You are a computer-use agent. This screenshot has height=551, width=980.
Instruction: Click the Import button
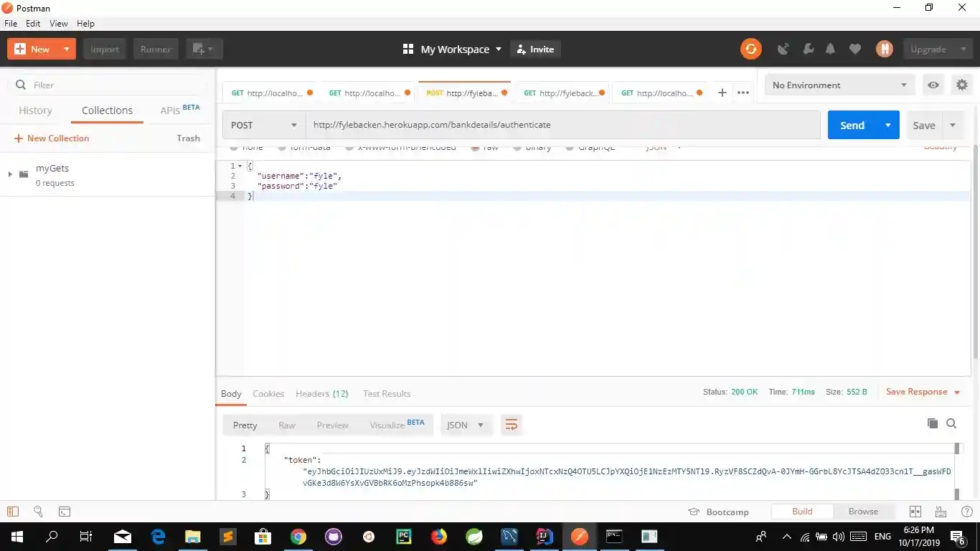coord(105,49)
